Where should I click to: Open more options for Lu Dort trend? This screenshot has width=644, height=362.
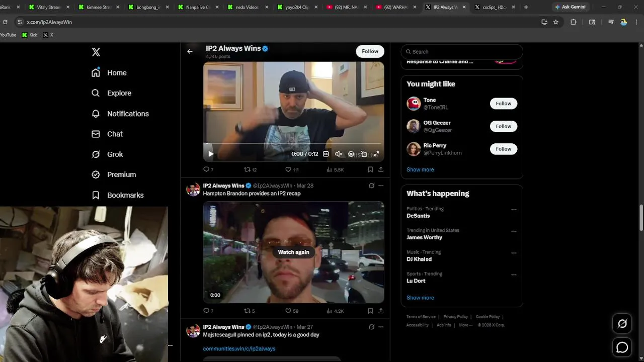click(x=514, y=275)
